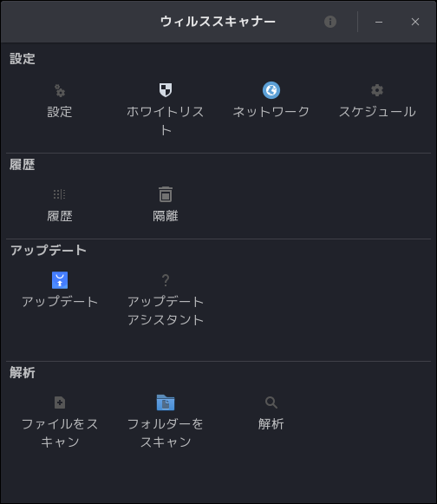Show the about info button in title bar
Image resolution: width=437 pixels, height=504 pixels.
pyautogui.click(x=330, y=22)
